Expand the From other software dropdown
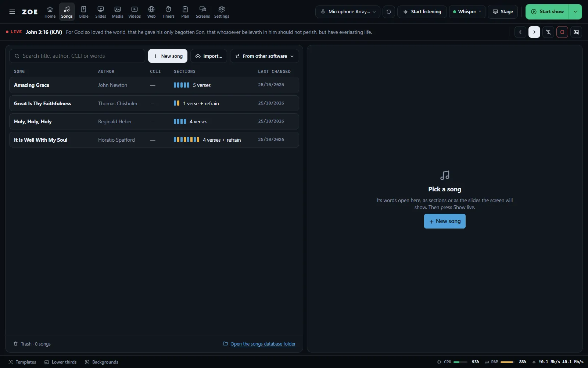Screen dimensions: 588x368 pos(265,56)
